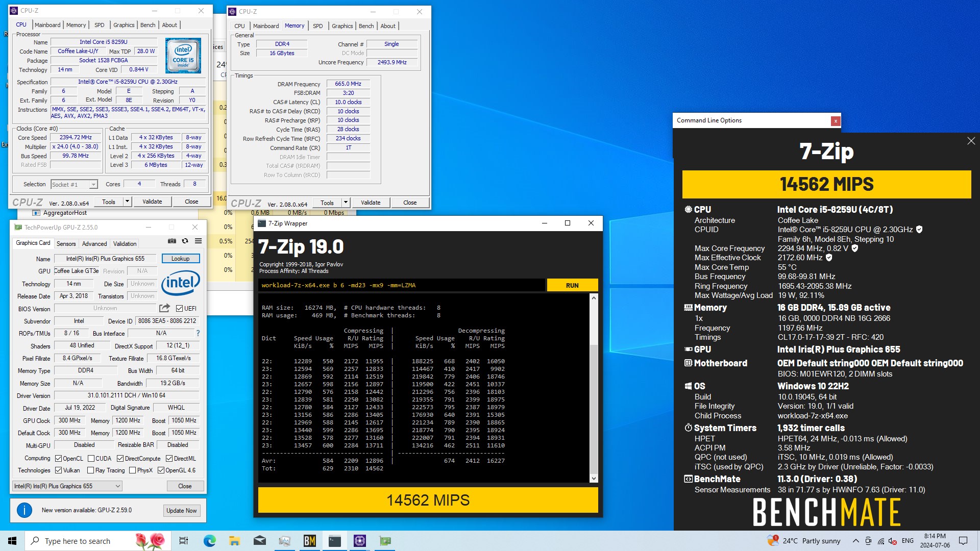This screenshot has width=980, height=551.
Task: Click the Intel logo in GPU-Z
Action: click(x=181, y=283)
